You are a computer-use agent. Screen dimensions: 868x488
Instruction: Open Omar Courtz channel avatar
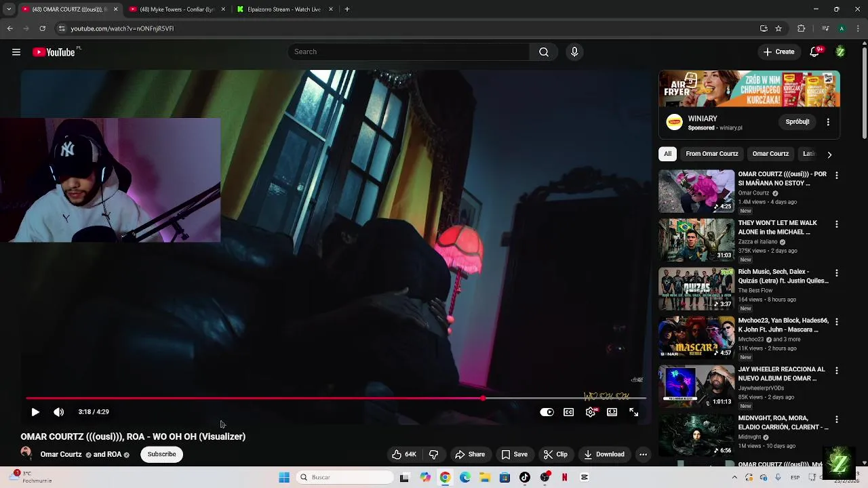(26, 453)
